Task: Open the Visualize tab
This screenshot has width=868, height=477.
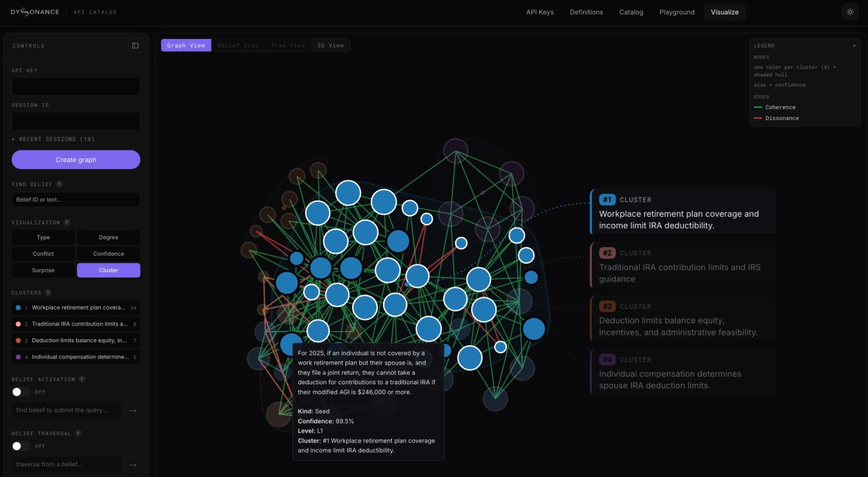Action: (725, 12)
